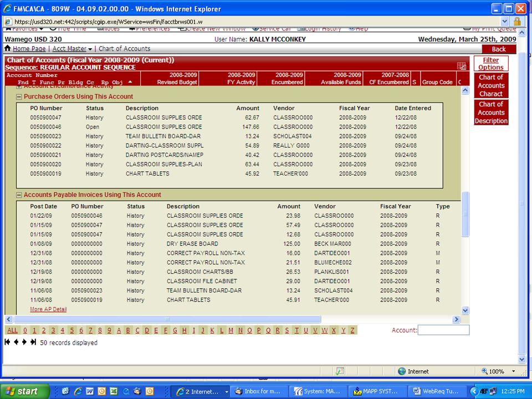Collapse Accounts Payable Invoices section
The height and width of the screenshot is (399, 532).
[19, 195]
